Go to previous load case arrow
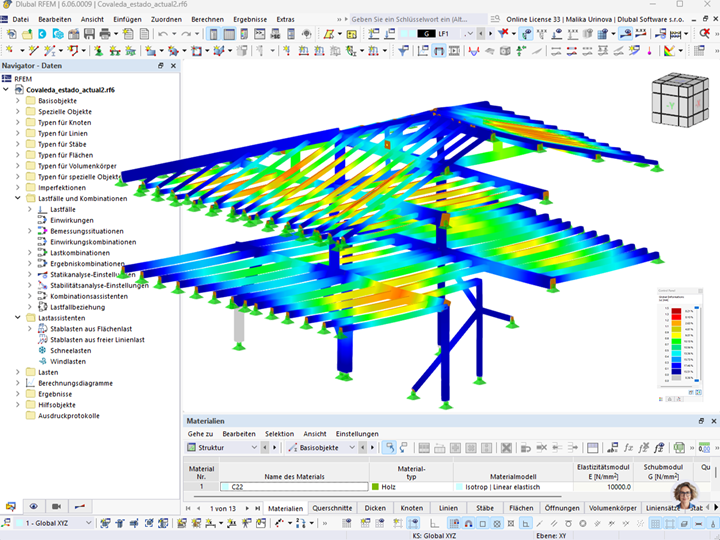Viewport: 720px width, 540px height. click(x=481, y=34)
